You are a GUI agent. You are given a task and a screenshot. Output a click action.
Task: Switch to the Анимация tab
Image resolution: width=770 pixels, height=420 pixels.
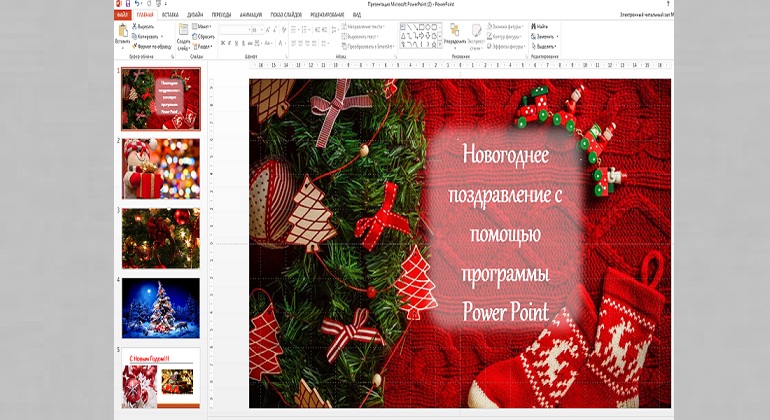251,15
